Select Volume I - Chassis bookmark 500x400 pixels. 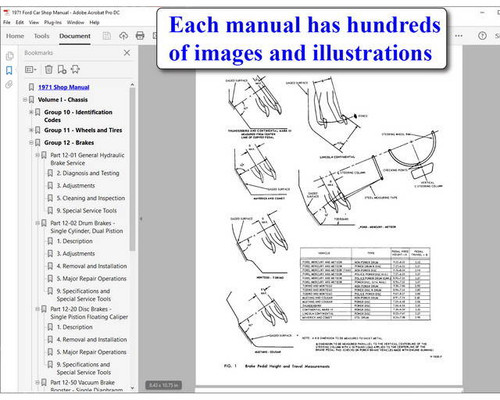(63, 100)
